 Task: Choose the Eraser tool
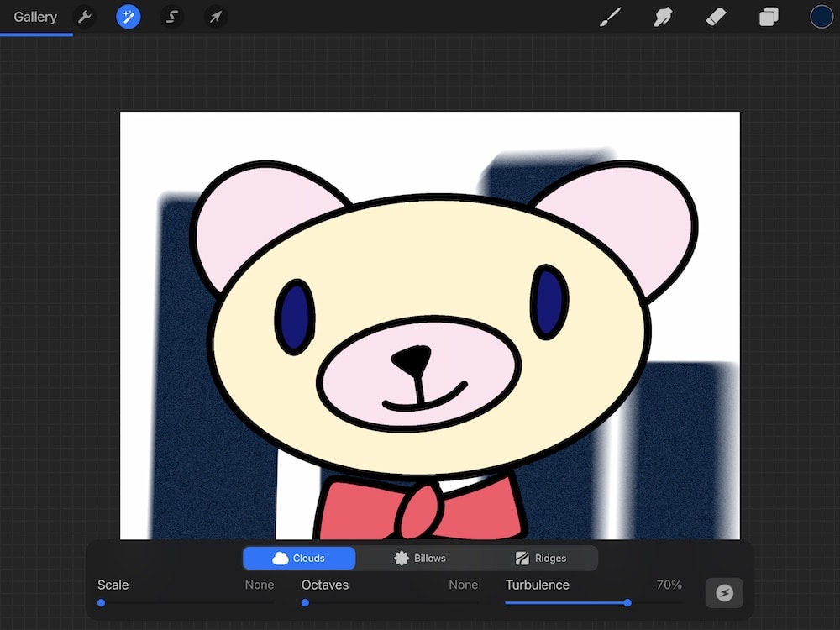tap(716, 17)
